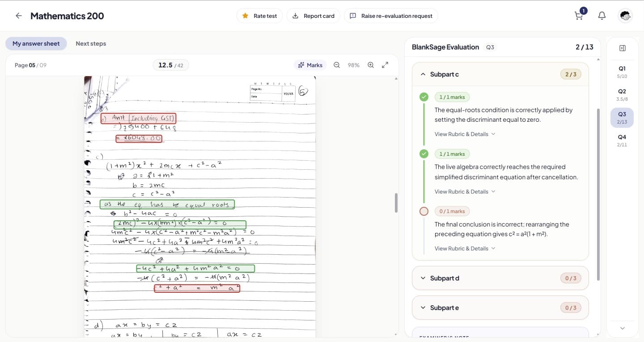644x342 pixels.
Task: Select question Q3 in sidebar
Action: [622, 118]
